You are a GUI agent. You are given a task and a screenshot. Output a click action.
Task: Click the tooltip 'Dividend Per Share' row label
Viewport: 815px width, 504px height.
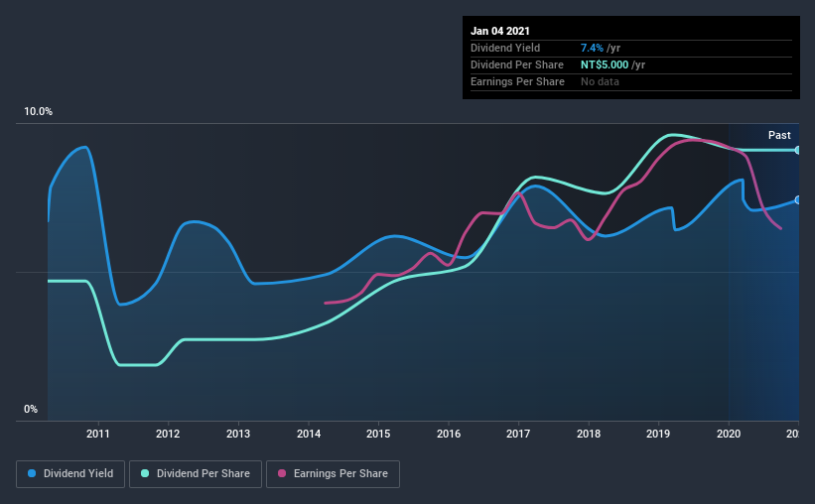[516, 64]
